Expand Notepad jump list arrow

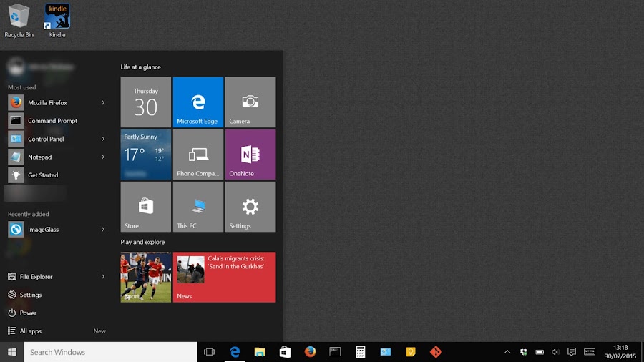[x=103, y=157]
